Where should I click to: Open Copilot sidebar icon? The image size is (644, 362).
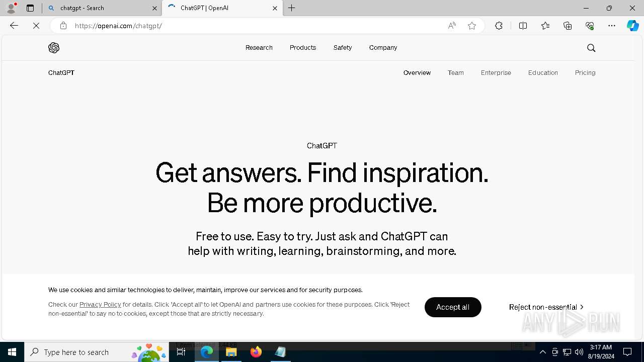[632, 26]
